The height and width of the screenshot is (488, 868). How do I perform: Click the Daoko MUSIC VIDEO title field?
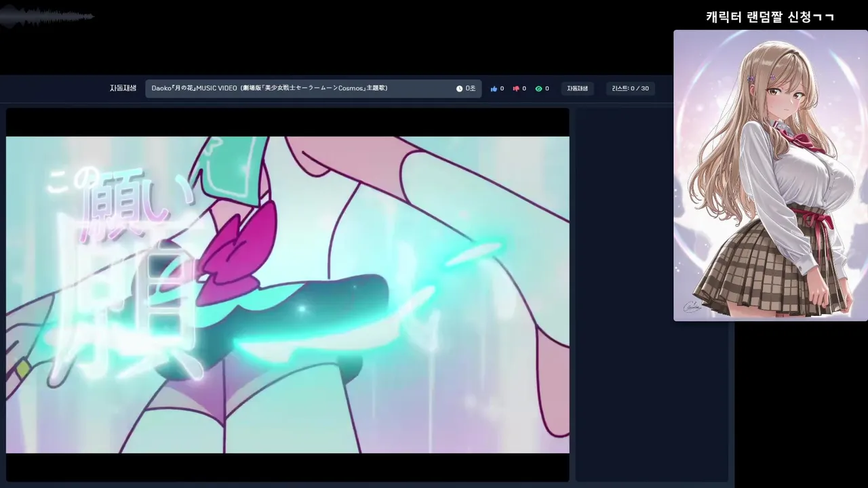pos(313,89)
